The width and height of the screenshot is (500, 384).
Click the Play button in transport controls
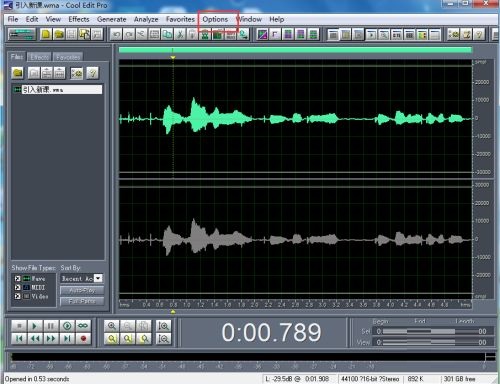pyautogui.click(x=35, y=326)
